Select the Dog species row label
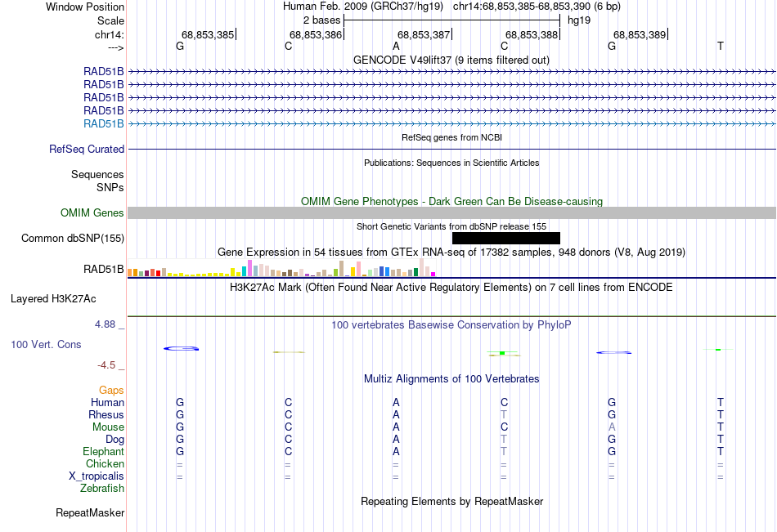Screen dimensions: 777x532 [x=115, y=440]
